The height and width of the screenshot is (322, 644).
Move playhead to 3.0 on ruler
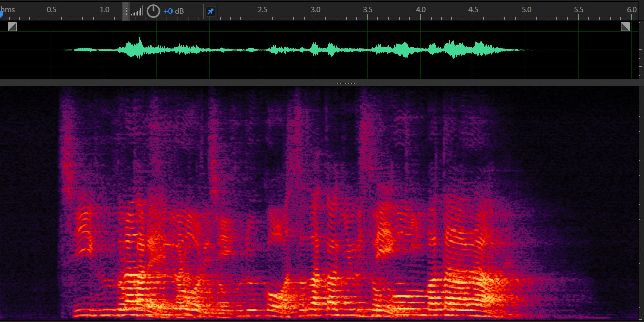315,10
